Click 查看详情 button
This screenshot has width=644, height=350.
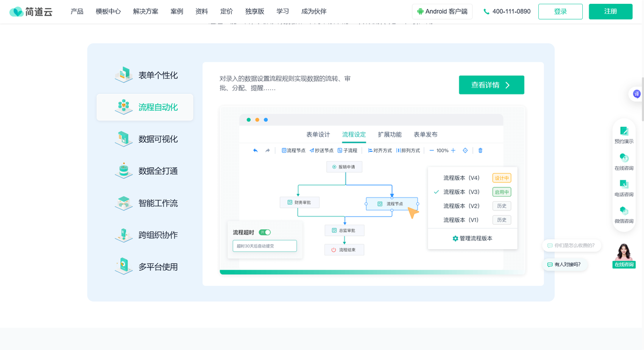(x=492, y=85)
